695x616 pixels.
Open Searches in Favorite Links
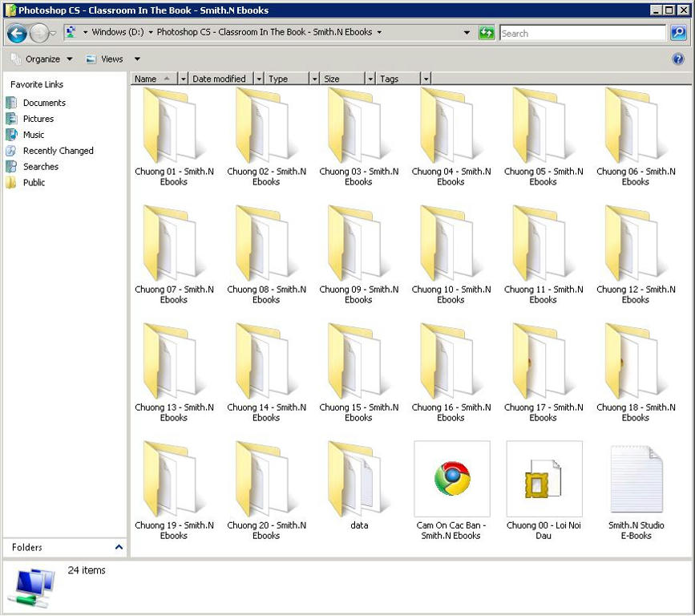(32, 167)
